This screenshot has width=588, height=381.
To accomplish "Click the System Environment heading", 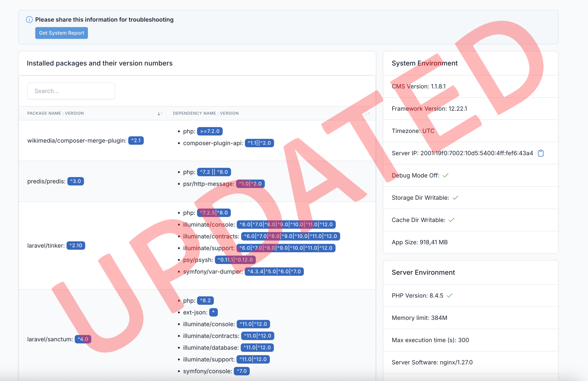I will tap(425, 63).
